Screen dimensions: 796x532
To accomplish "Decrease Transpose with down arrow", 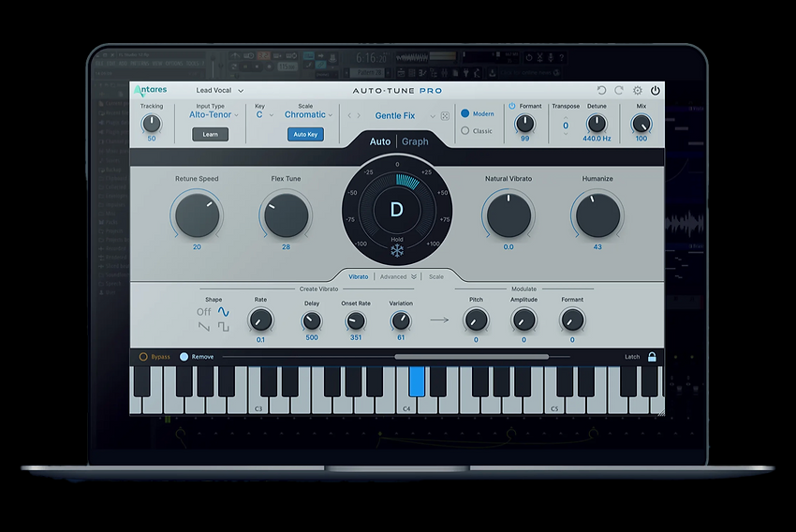I will (566, 134).
